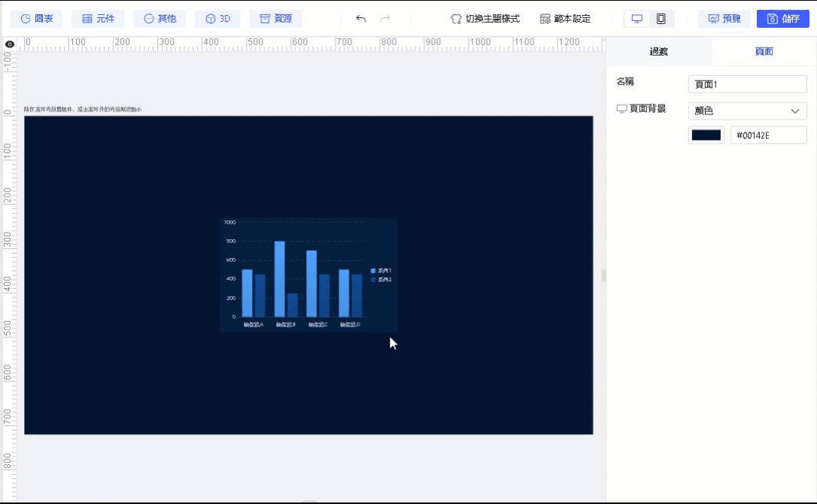Switch to the 頁面 tab
The height and width of the screenshot is (504, 817).
[764, 52]
